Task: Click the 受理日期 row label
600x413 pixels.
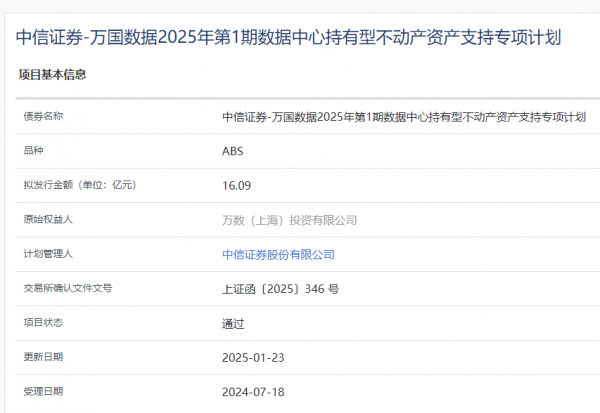Action: click(43, 391)
